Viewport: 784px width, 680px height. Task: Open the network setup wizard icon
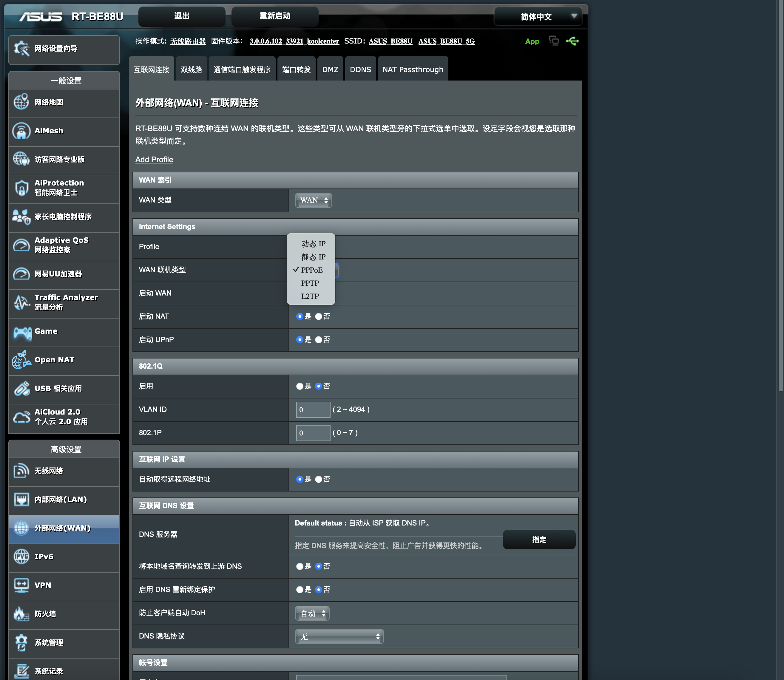tap(21, 49)
